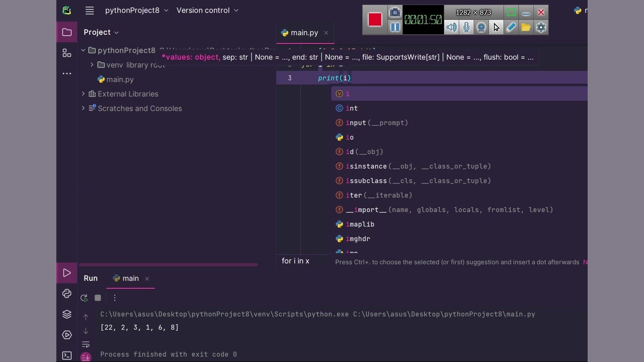
Task: Open the Python Packages tool window
Action: click(67, 314)
